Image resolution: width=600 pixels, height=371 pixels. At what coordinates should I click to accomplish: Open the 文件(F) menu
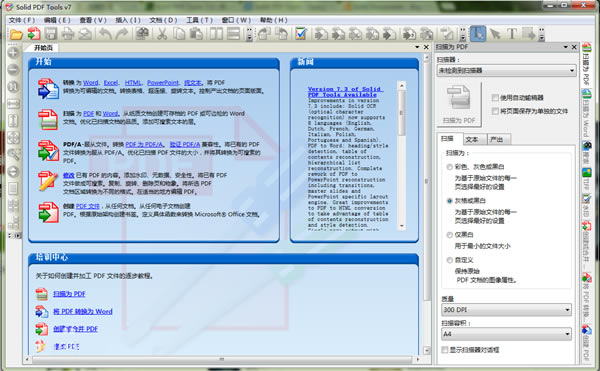22,20
